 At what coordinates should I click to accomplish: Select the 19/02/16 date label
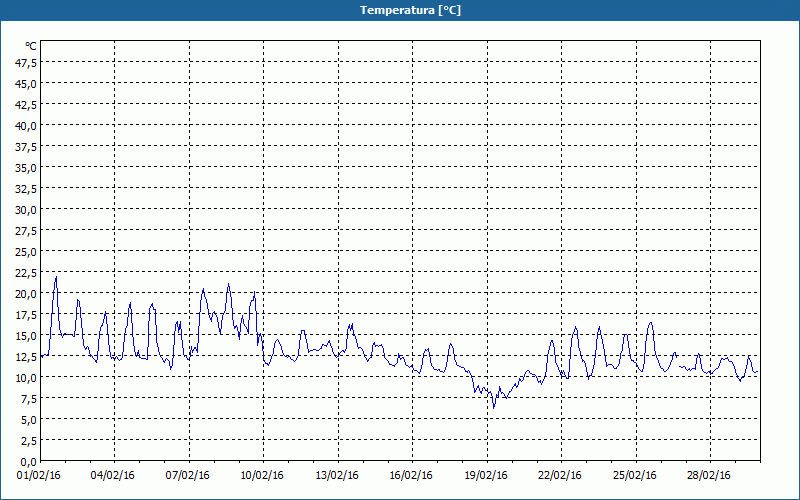click(x=486, y=476)
